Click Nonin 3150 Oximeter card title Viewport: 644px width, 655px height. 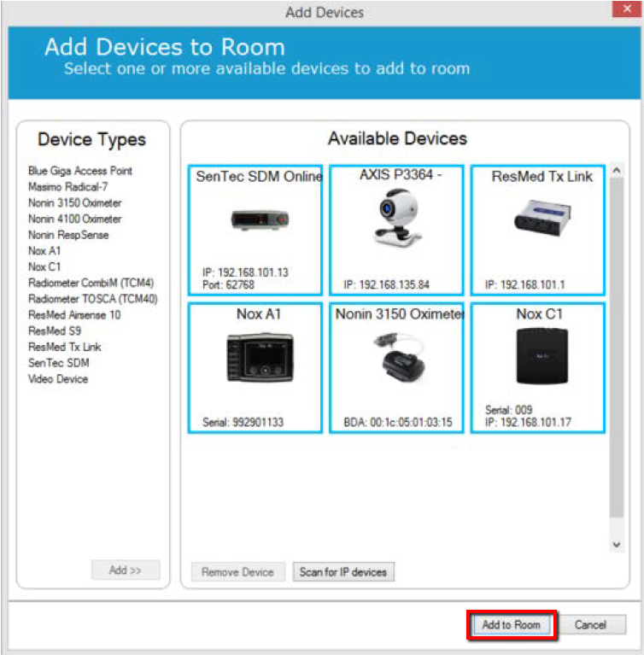click(x=400, y=313)
